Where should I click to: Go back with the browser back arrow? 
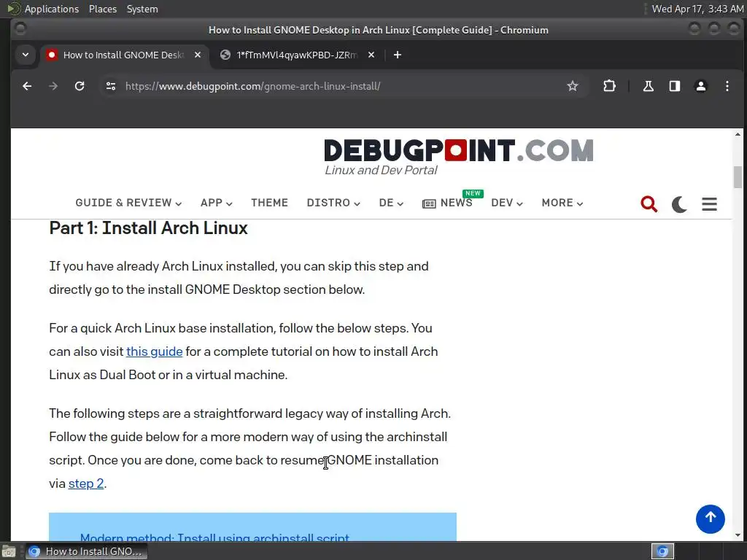(27, 86)
